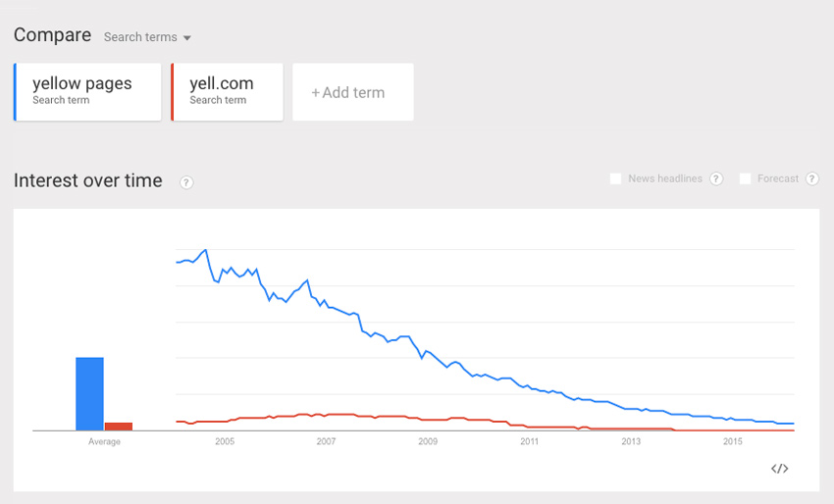This screenshot has height=504, width=834.
Task: Click the 2011 label on timeline
Action: [530, 442]
